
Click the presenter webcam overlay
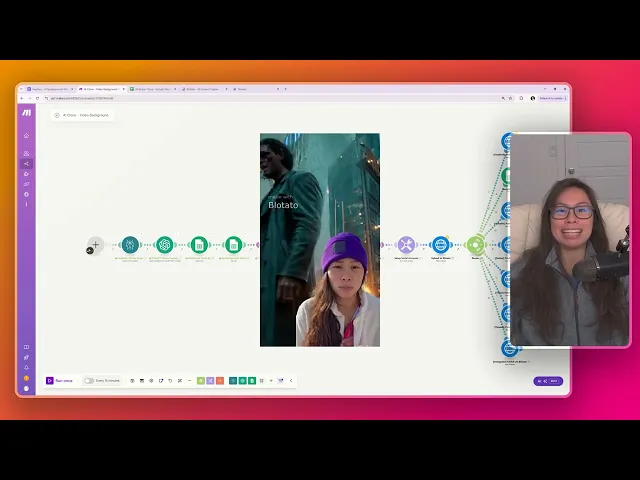pos(570,240)
